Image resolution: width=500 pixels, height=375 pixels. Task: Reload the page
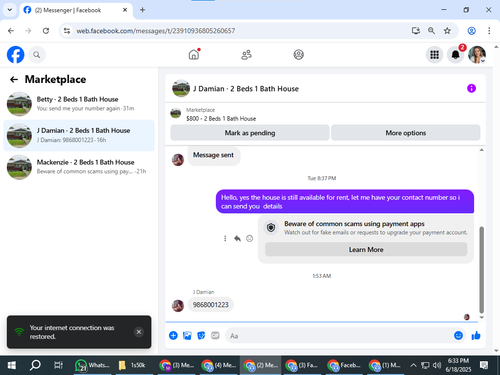[46, 31]
